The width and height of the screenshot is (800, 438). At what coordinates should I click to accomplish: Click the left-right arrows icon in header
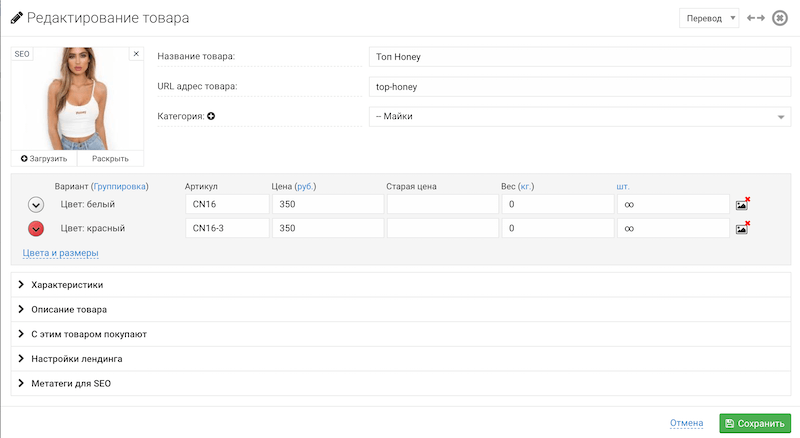pyautogui.click(x=756, y=18)
